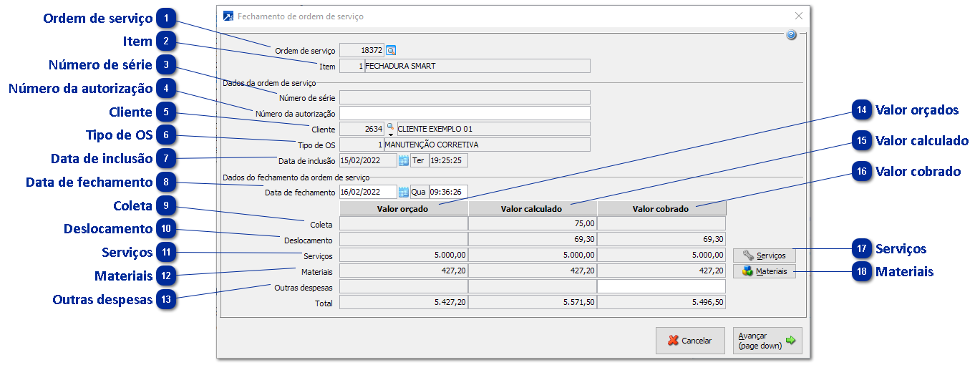The width and height of the screenshot is (980, 370).
Task: Click the Número da autorização input field
Action: (x=465, y=113)
